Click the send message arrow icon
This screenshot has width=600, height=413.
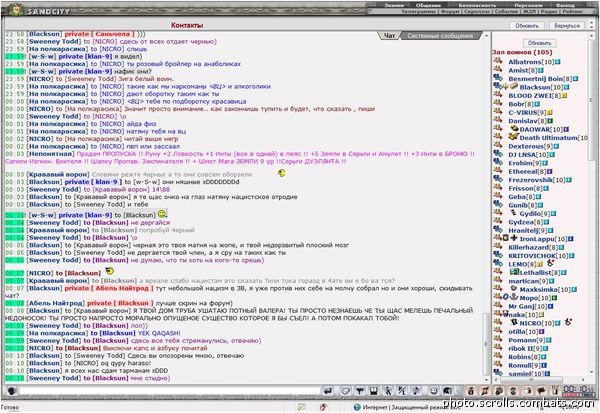click(328, 391)
